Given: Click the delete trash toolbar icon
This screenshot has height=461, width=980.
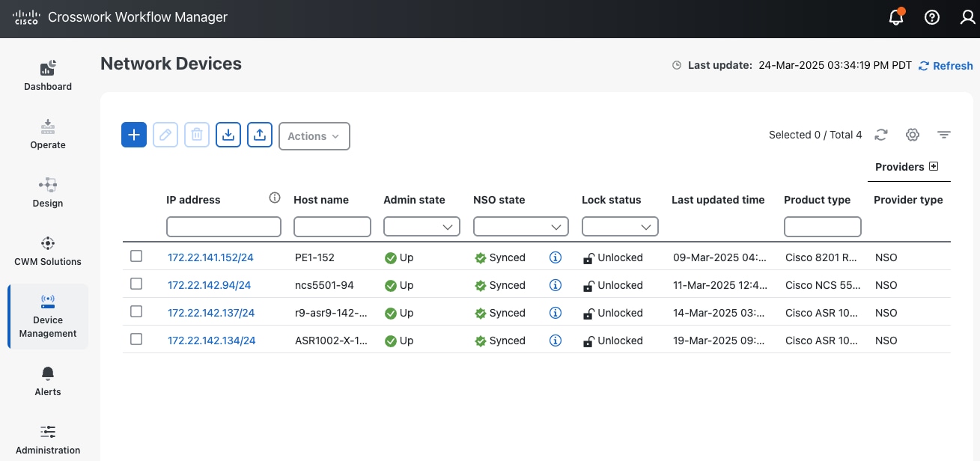Looking at the screenshot, I should point(197,135).
